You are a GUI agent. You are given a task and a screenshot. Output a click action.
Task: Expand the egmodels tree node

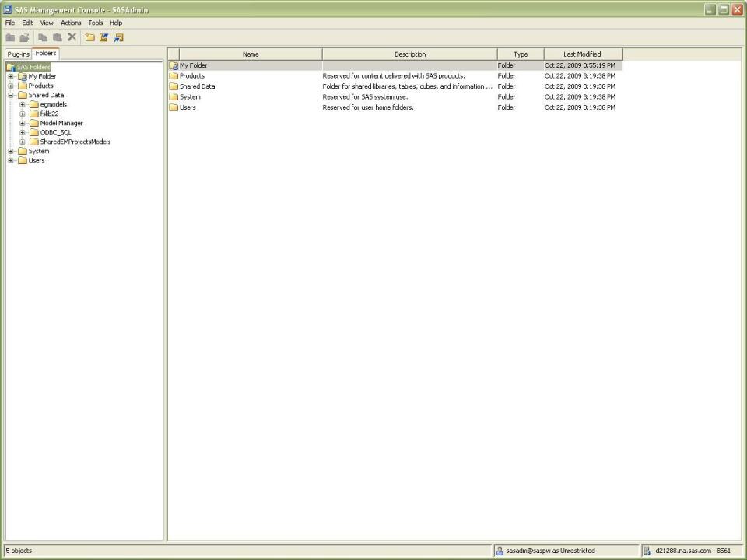(23, 103)
